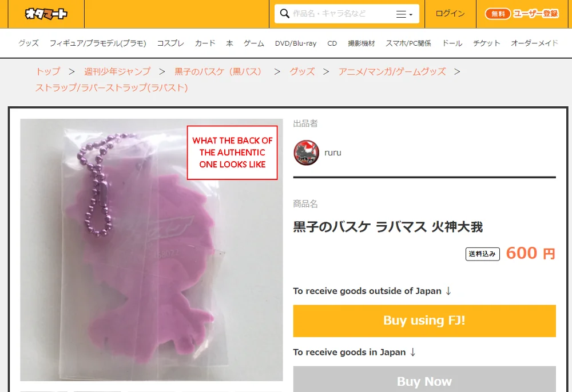Open the DVD/Blu-ray category
Viewport: 572px width, 392px height.
(x=296, y=43)
